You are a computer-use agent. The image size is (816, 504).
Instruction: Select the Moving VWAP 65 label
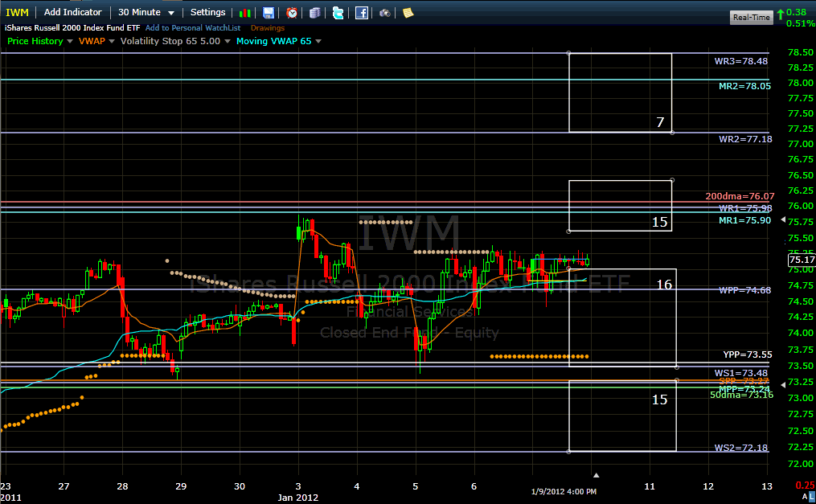pyautogui.click(x=273, y=41)
